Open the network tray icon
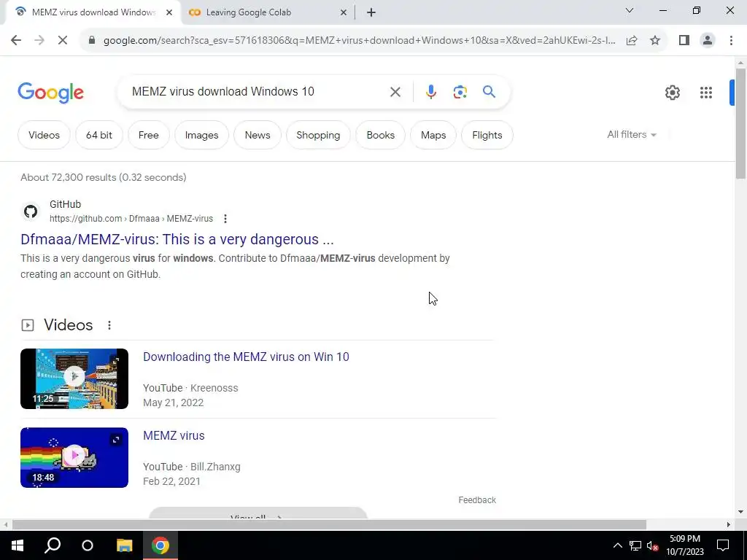This screenshot has height=560, width=747. click(x=635, y=545)
